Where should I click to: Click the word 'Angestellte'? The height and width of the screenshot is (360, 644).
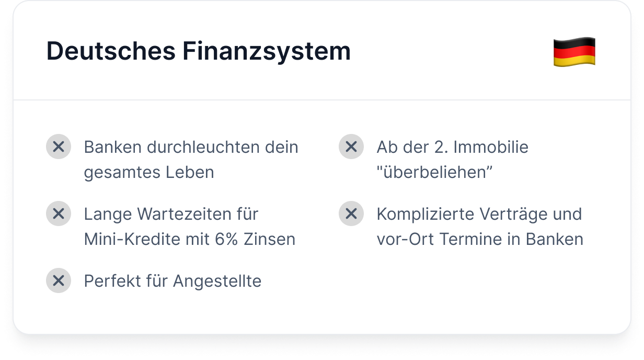[217, 281]
